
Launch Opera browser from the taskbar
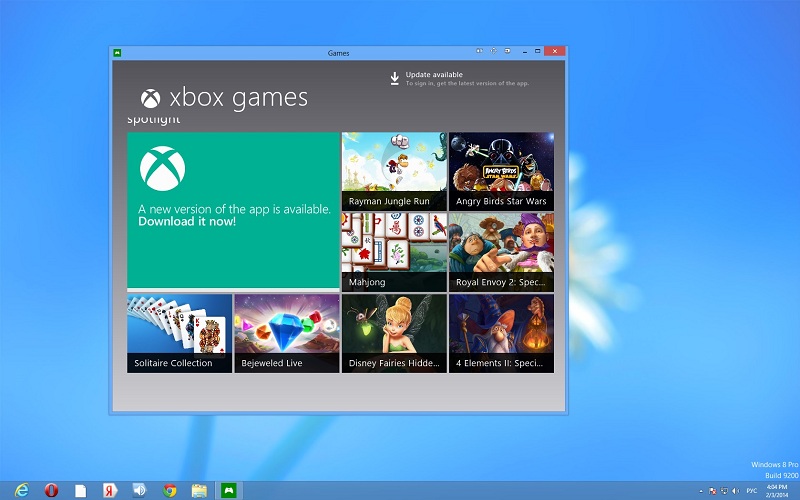coord(51,490)
